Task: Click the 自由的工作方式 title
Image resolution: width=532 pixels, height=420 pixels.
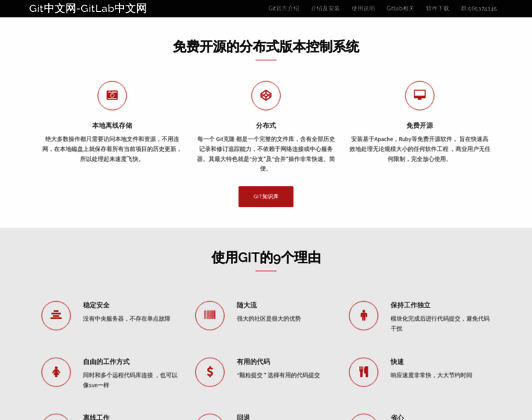Action: pos(106,362)
